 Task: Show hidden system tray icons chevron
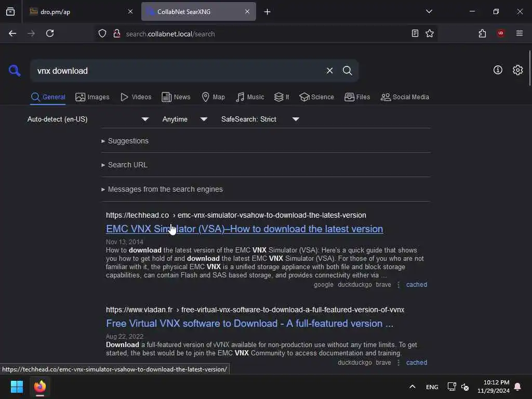[412, 387]
